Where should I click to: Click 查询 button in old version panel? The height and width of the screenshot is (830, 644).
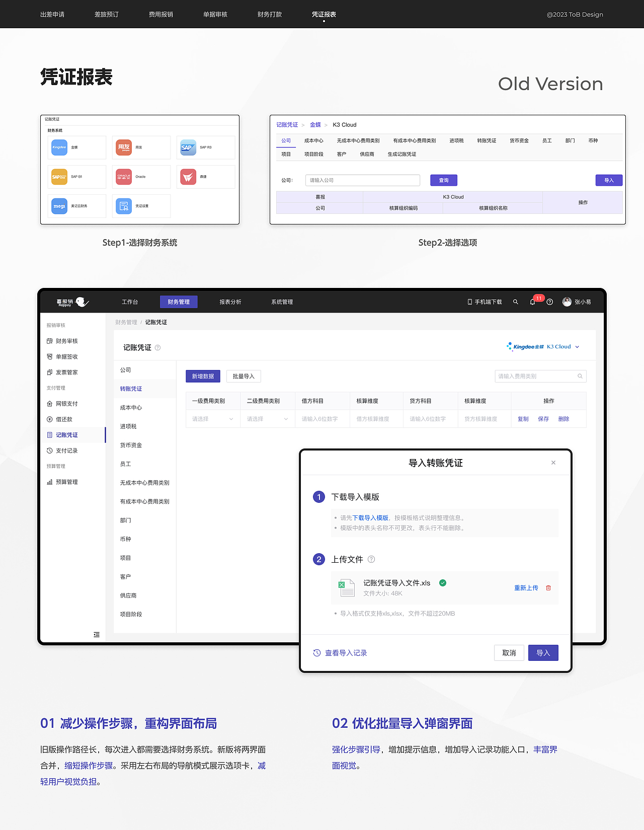pos(444,180)
